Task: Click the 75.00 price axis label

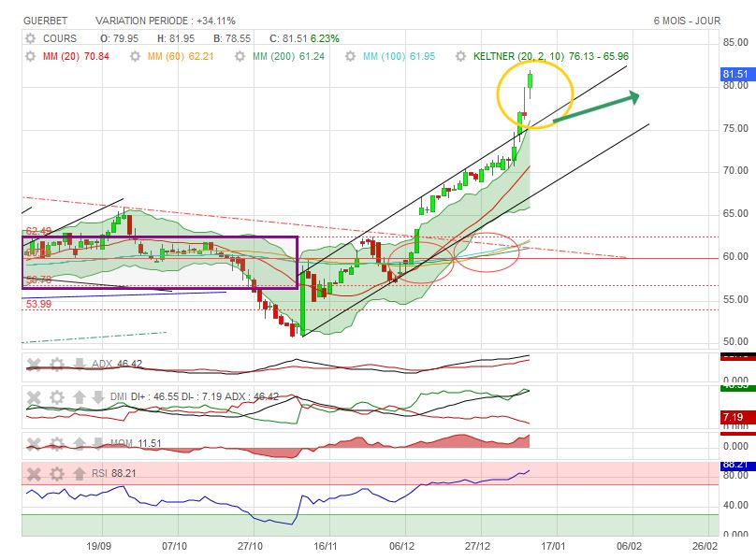Action: click(735, 128)
